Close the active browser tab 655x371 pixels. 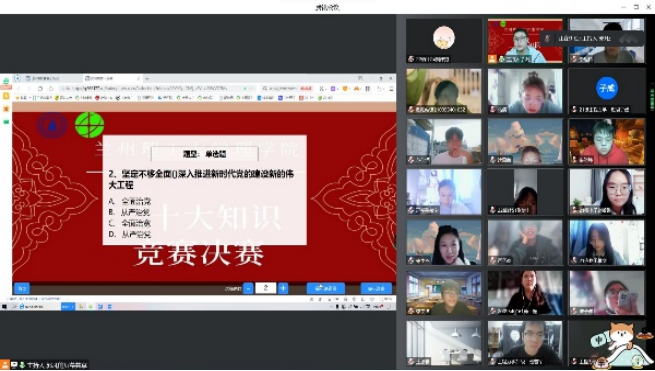pos(139,79)
